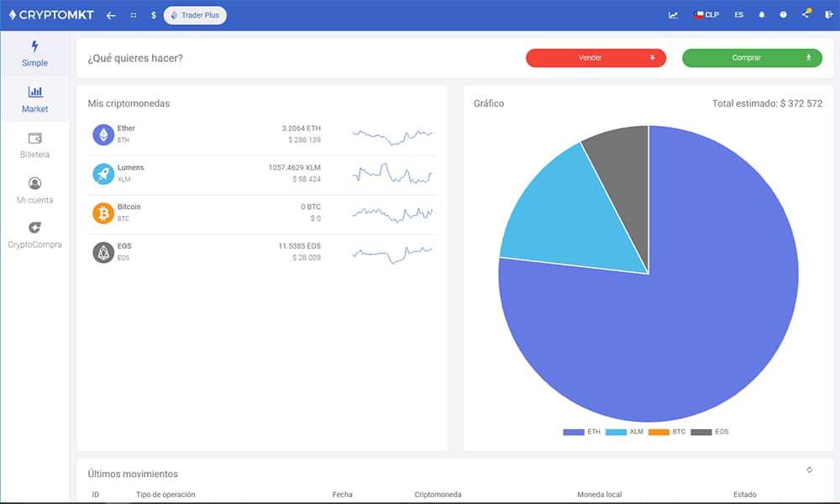Click the Moneda local column header
Viewport: 840px width, 504px height.
600,495
